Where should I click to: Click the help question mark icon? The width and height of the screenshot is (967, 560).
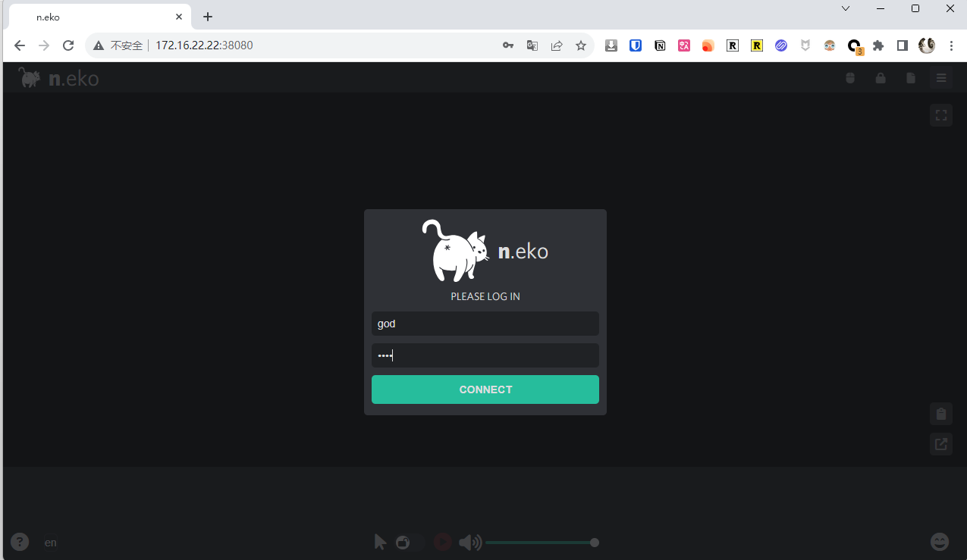[20, 542]
